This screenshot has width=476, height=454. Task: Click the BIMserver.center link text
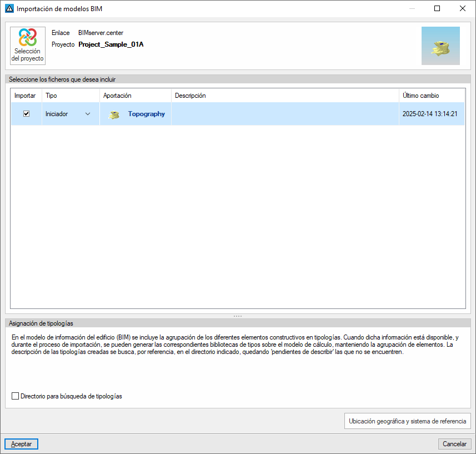coord(101,33)
